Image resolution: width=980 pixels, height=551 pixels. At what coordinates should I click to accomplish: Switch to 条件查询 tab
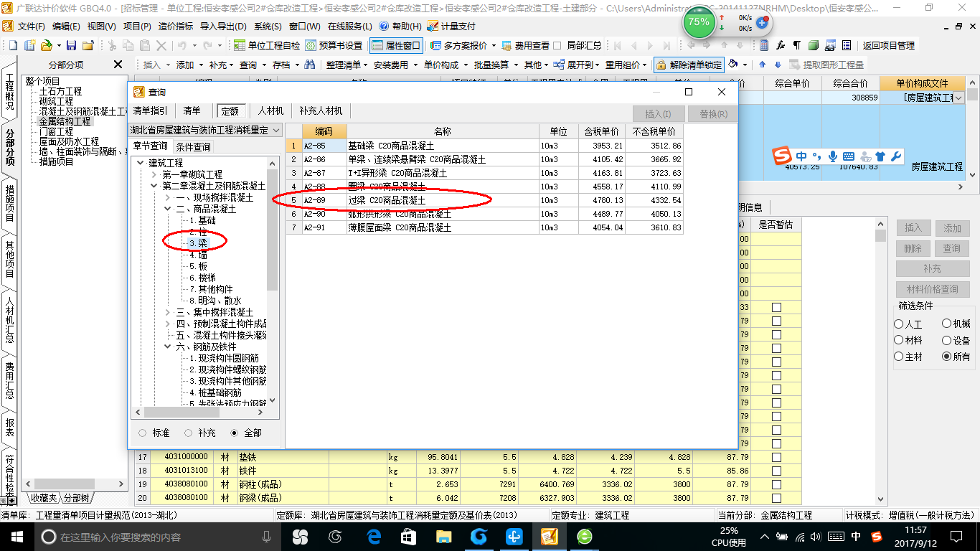pyautogui.click(x=193, y=146)
